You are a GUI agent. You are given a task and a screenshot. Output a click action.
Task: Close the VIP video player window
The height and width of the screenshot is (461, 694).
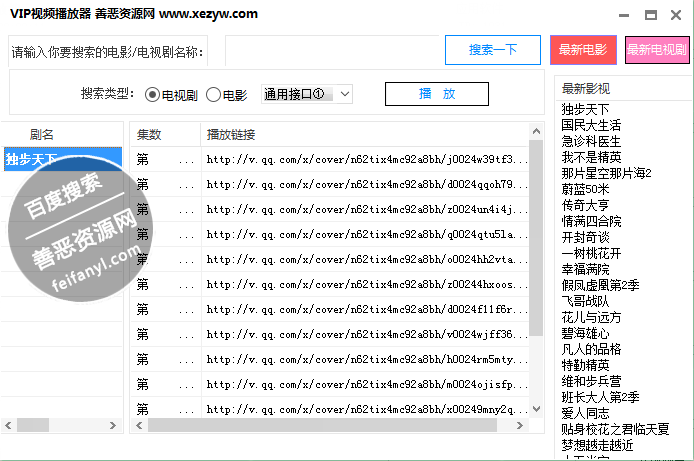679,15
